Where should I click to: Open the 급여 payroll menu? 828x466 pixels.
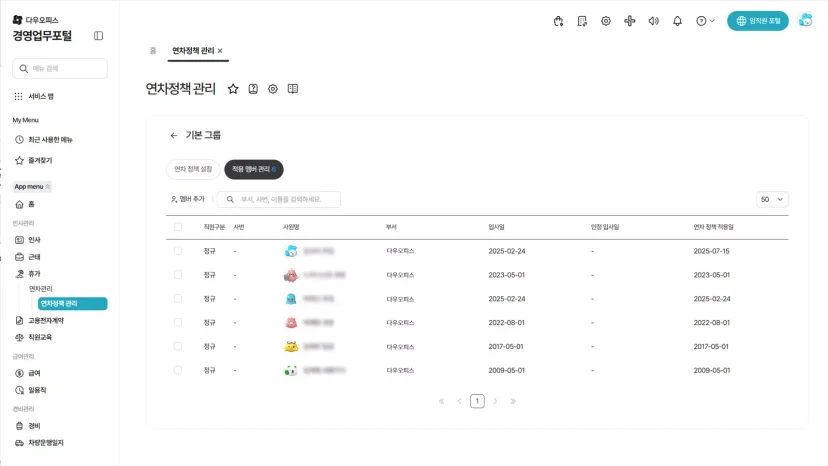(x=28, y=373)
